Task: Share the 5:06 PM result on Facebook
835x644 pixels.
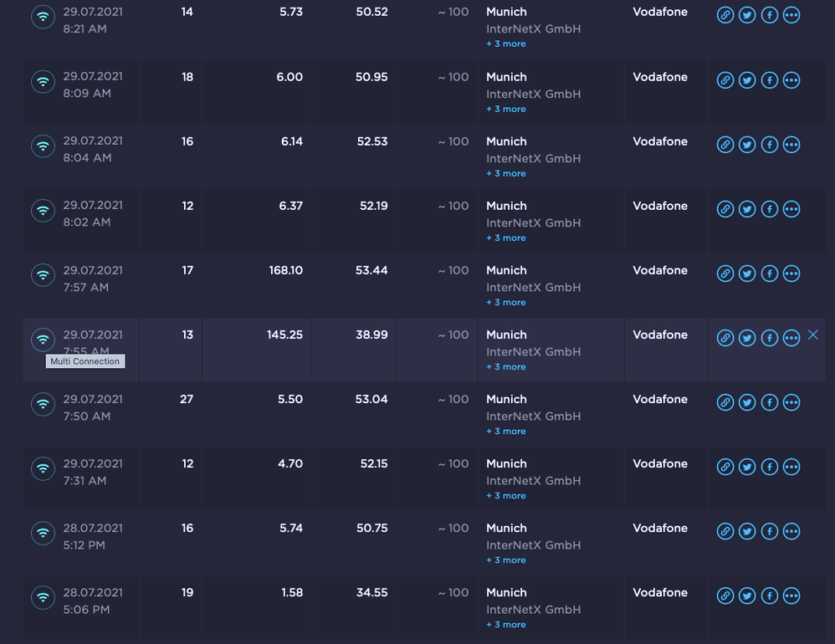Action: (x=769, y=595)
